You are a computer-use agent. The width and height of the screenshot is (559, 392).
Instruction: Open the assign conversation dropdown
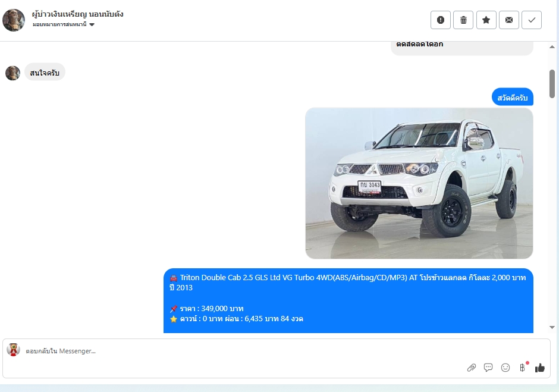click(64, 24)
